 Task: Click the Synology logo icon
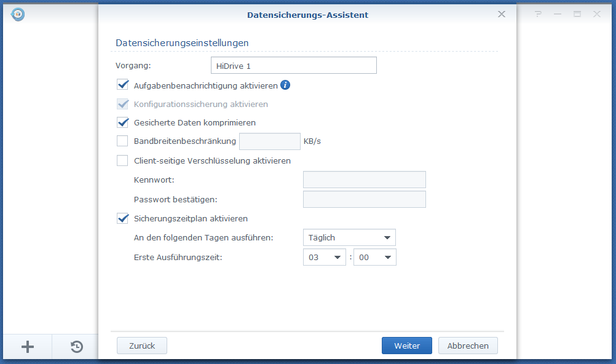pyautogui.click(x=18, y=14)
